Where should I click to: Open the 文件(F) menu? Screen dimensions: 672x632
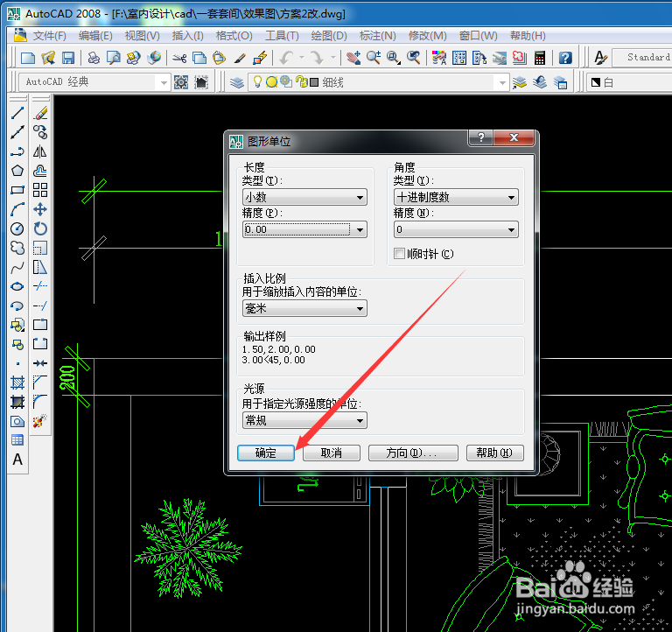50,36
